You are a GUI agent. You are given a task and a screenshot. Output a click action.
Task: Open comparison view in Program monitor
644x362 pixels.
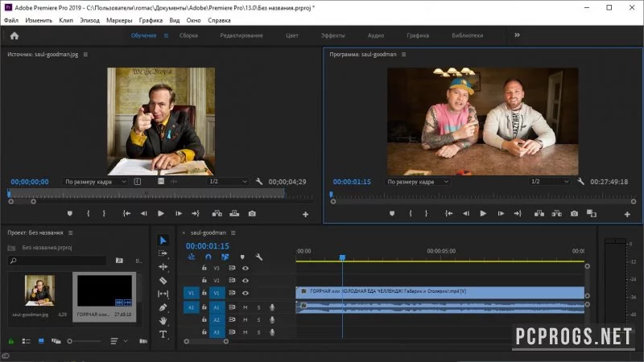592,213
